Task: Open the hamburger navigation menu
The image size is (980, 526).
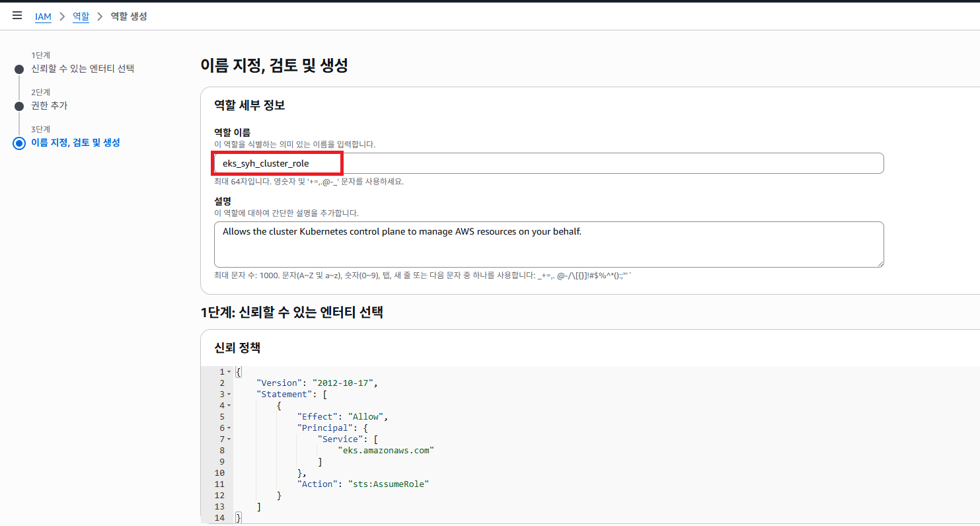Action: pos(17,15)
